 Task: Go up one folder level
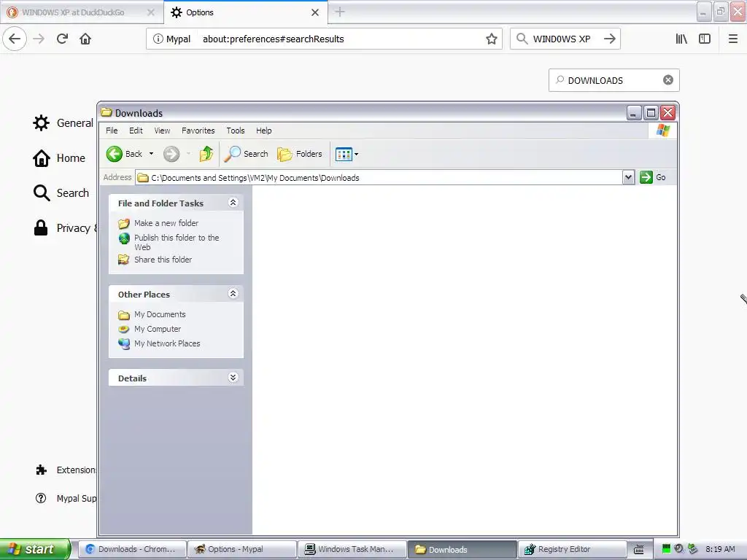(206, 154)
